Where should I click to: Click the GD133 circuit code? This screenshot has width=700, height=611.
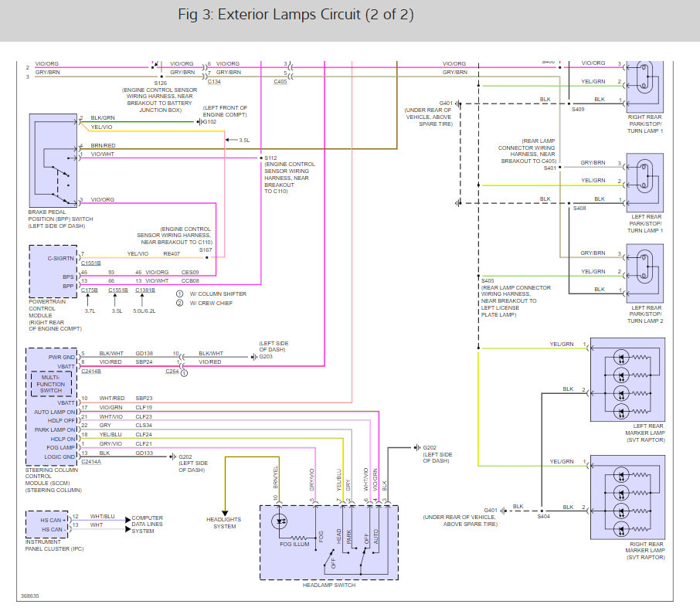pyautogui.click(x=144, y=453)
